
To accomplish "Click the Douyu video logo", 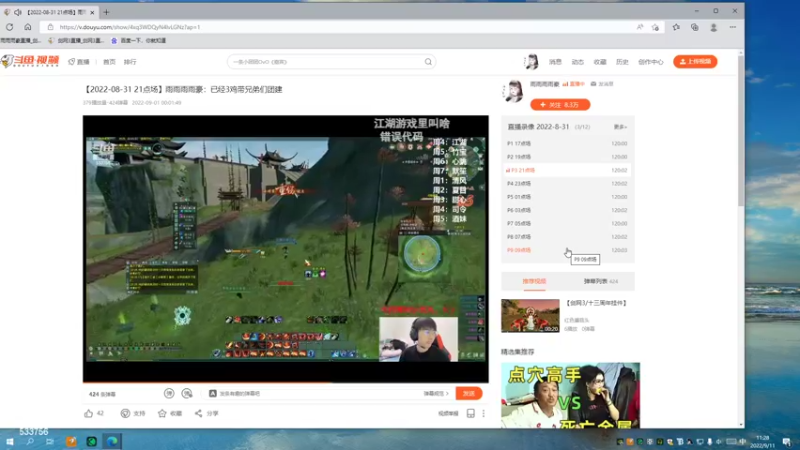I will tap(30, 61).
